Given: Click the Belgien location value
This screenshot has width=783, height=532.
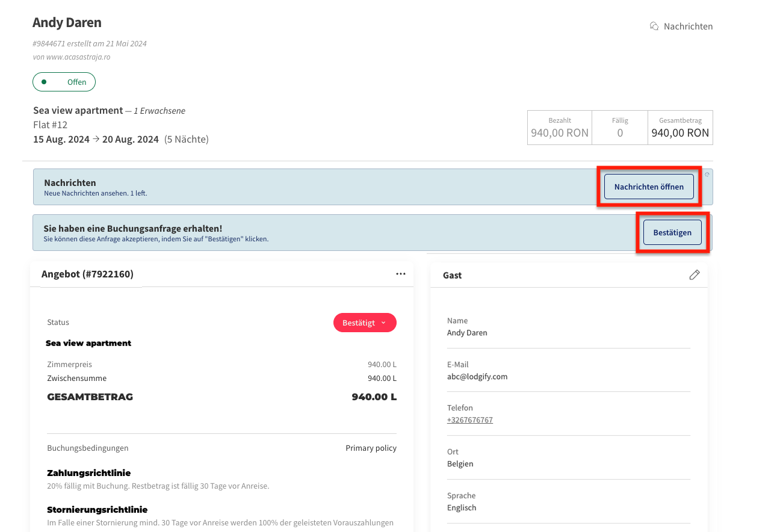Looking at the screenshot, I should tap(460, 464).
